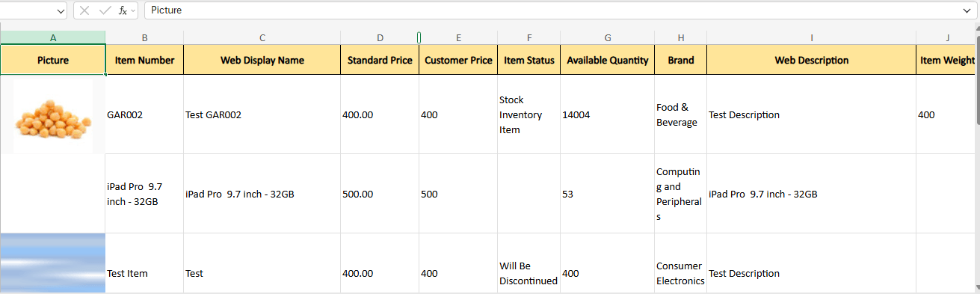Select the Item Weight header cell
The image size is (980, 294).
pyautogui.click(x=947, y=60)
